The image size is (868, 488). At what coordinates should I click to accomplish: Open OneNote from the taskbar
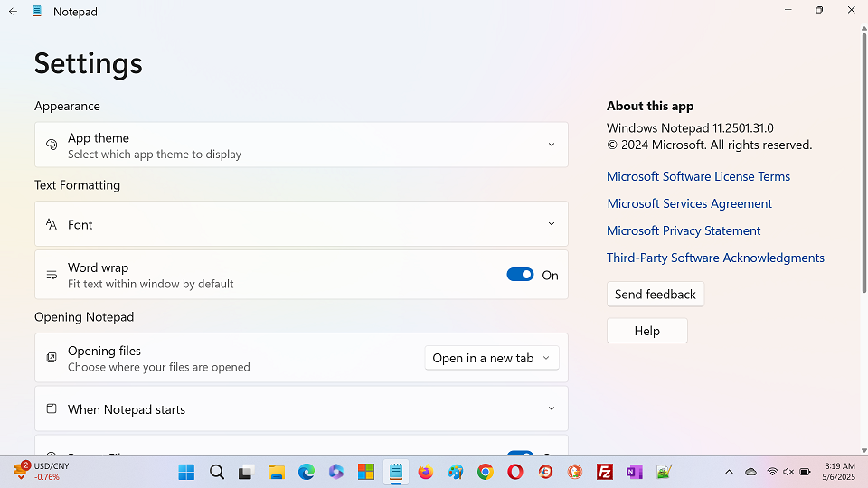pos(635,472)
